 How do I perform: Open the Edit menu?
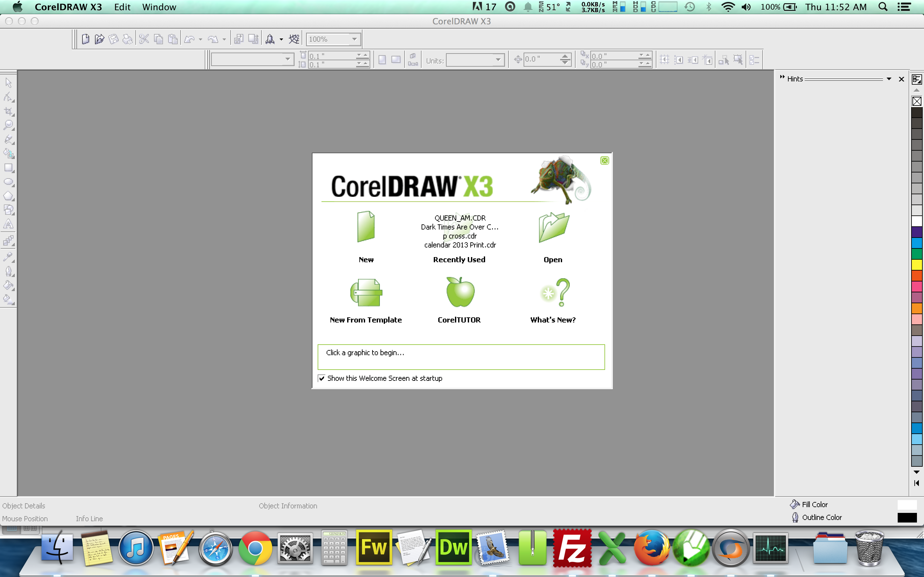click(123, 7)
